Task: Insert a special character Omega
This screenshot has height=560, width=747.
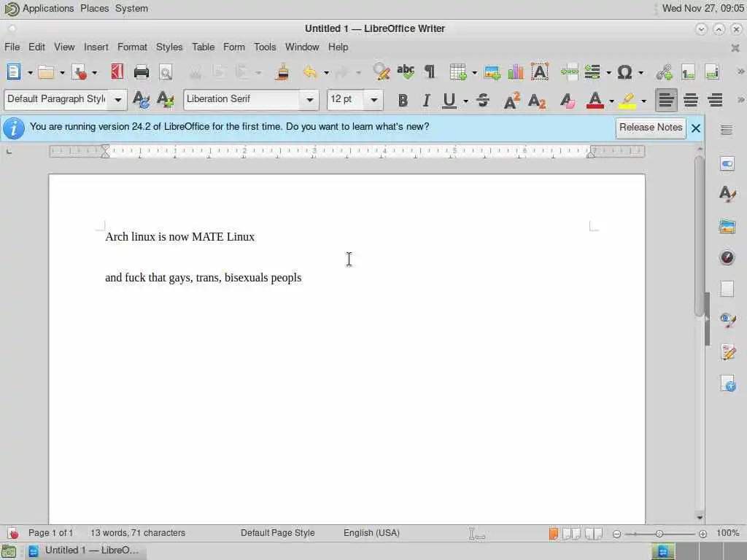Action: tap(624, 72)
